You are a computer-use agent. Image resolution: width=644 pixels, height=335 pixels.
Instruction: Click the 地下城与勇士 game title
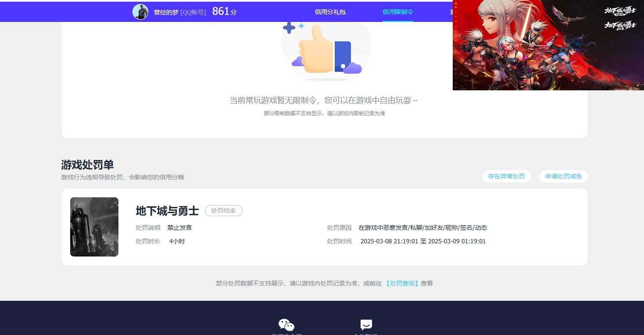click(x=167, y=211)
